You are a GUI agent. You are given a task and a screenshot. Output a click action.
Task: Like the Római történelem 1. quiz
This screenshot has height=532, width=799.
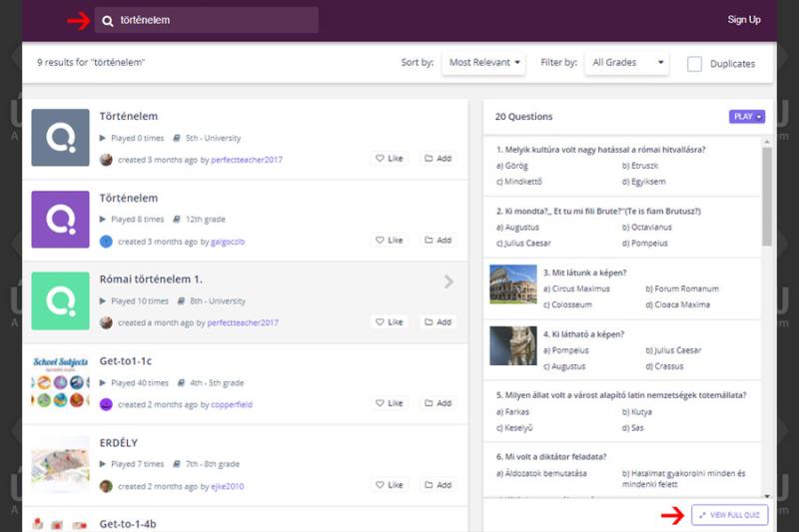click(389, 322)
